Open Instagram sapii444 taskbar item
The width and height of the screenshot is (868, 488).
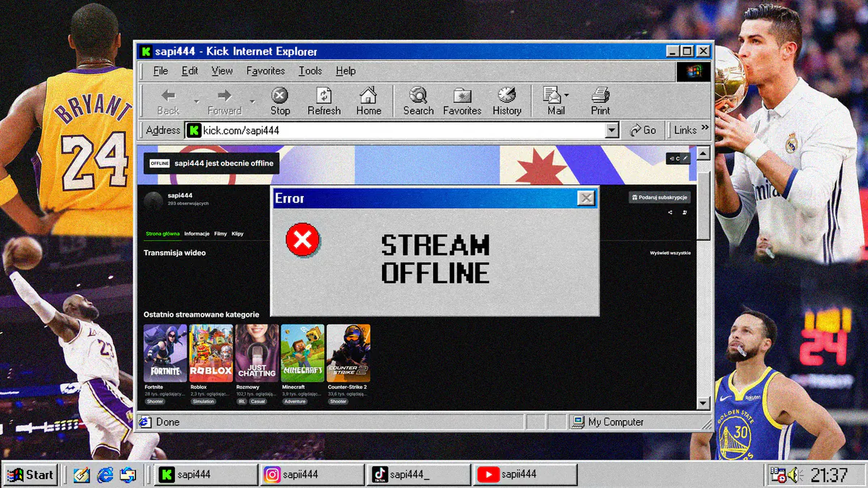point(312,474)
